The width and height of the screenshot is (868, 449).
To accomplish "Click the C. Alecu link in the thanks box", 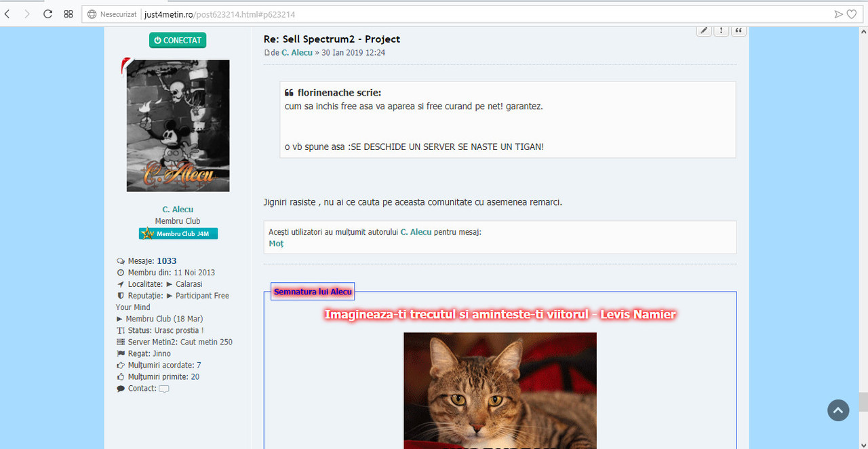I will pyautogui.click(x=416, y=232).
